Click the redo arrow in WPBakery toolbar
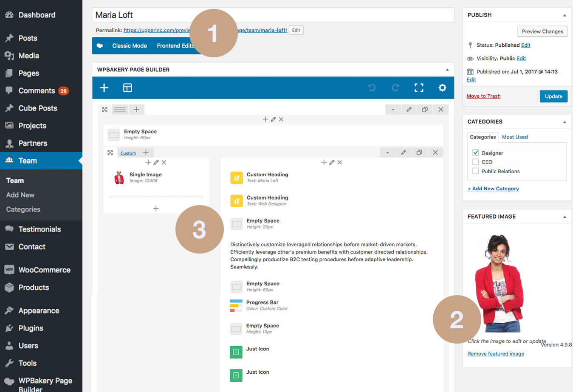573x392 pixels. (395, 88)
